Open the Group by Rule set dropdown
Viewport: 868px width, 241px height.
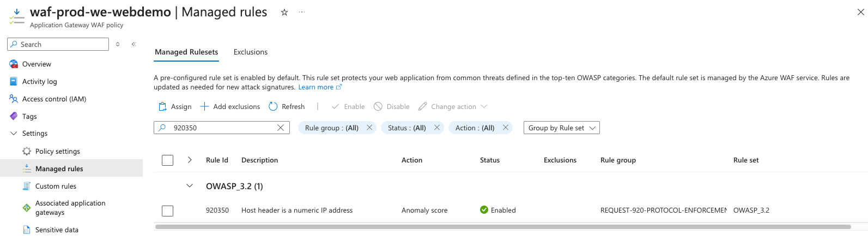pyautogui.click(x=561, y=128)
